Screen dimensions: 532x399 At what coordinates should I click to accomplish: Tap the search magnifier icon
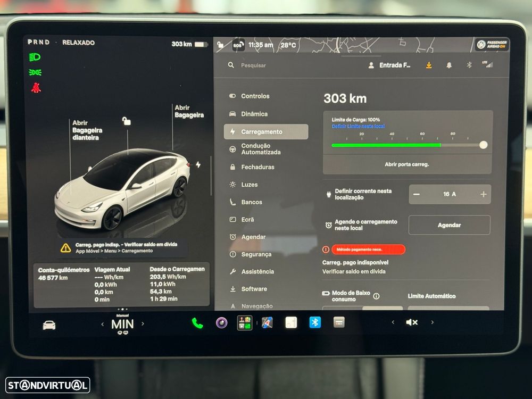click(x=231, y=65)
